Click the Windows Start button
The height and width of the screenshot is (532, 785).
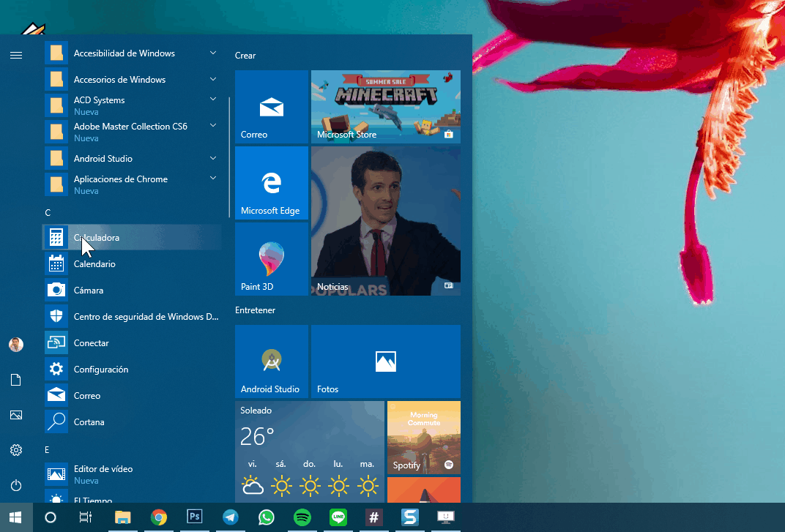coord(16,517)
